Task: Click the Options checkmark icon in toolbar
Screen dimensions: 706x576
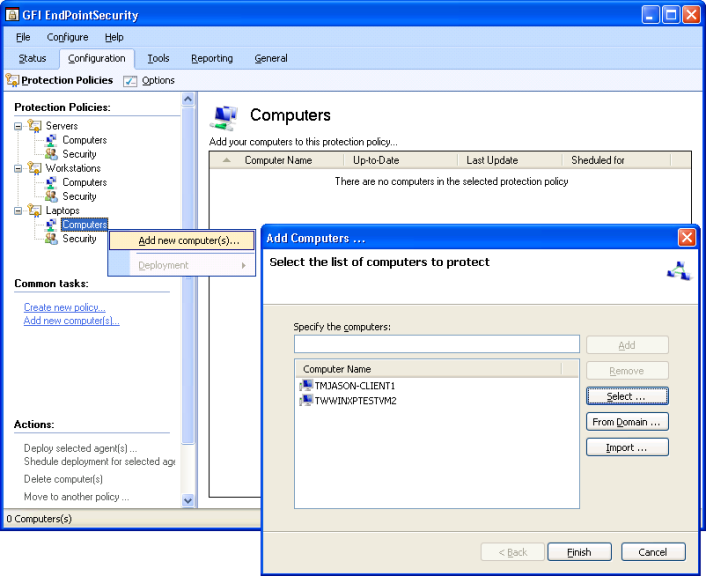Action: pos(130,81)
